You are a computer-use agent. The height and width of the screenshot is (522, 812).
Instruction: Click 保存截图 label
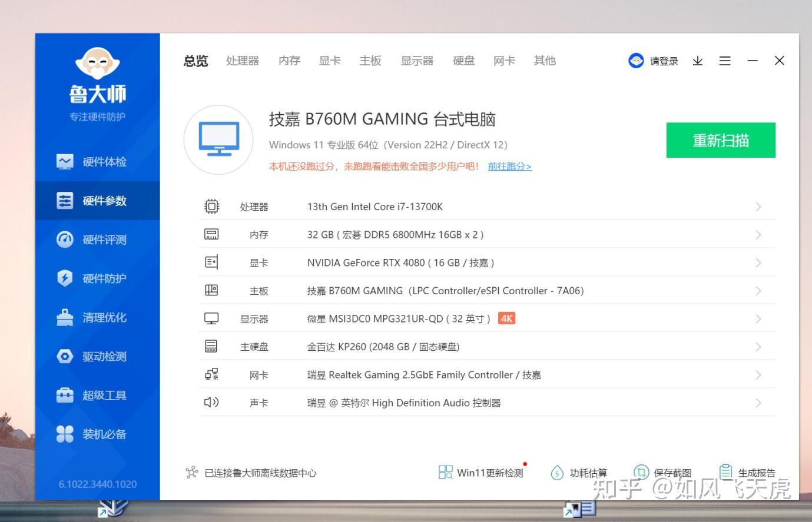pyautogui.click(x=672, y=473)
